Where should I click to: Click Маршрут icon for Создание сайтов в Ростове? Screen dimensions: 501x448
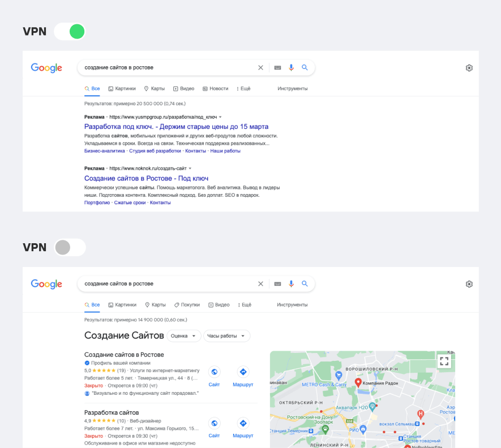[x=243, y=372]
